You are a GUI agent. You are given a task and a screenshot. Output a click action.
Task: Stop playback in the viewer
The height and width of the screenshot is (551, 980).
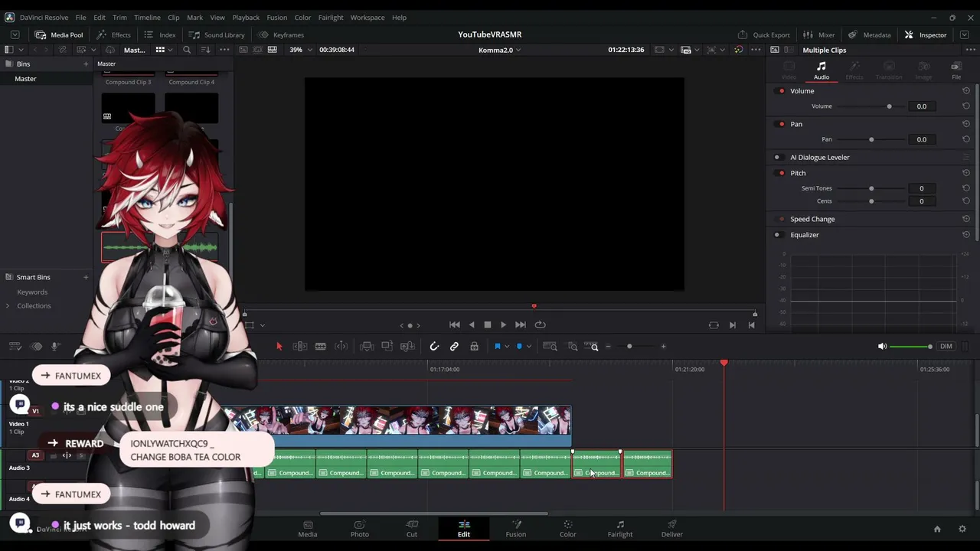coord(488,325)
